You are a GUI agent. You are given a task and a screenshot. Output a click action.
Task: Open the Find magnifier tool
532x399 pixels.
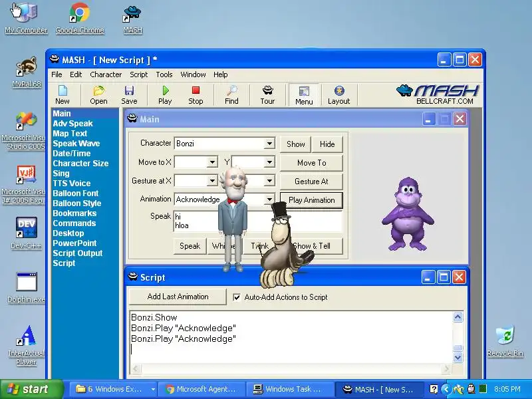click(231, 95)
